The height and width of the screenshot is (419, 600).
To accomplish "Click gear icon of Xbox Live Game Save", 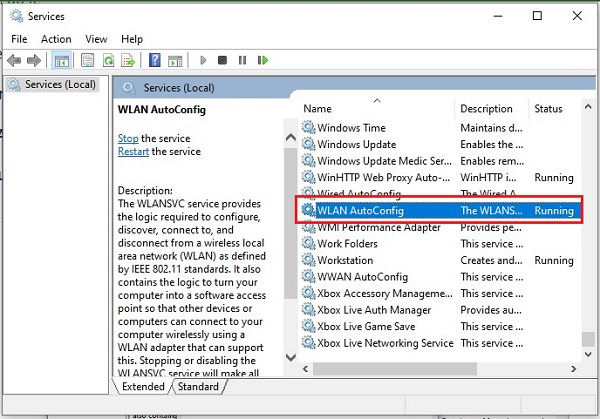I will 308,326.
